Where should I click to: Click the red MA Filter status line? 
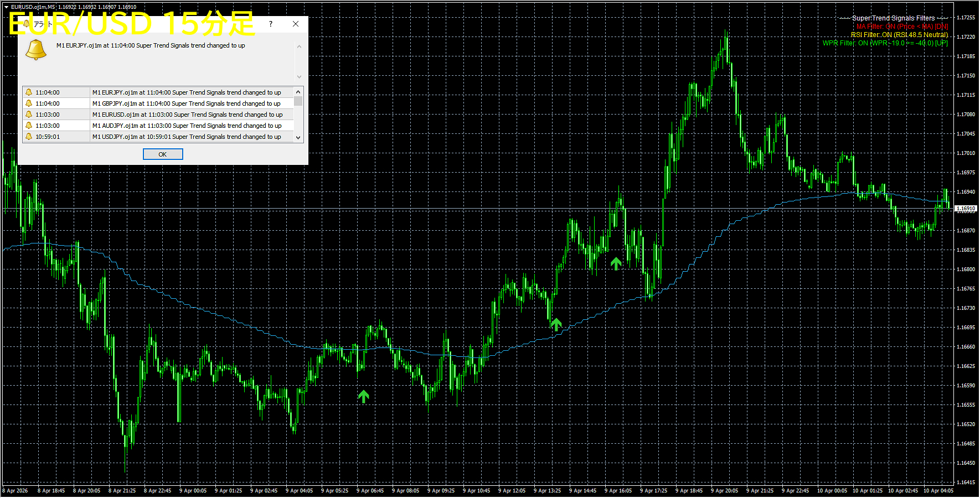[902, 27]
